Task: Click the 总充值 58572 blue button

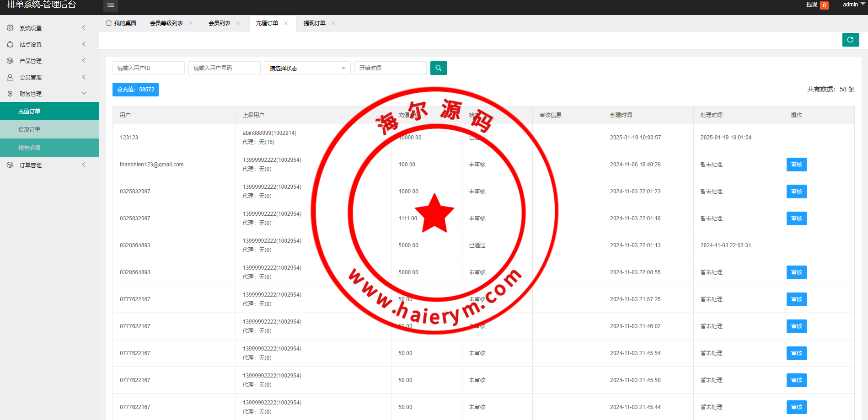Action: pos(135,90)
